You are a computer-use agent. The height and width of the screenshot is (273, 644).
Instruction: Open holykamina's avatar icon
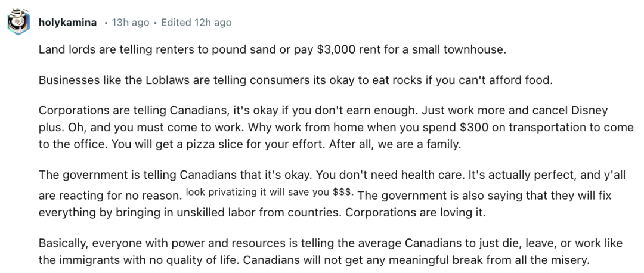[18, 22]
